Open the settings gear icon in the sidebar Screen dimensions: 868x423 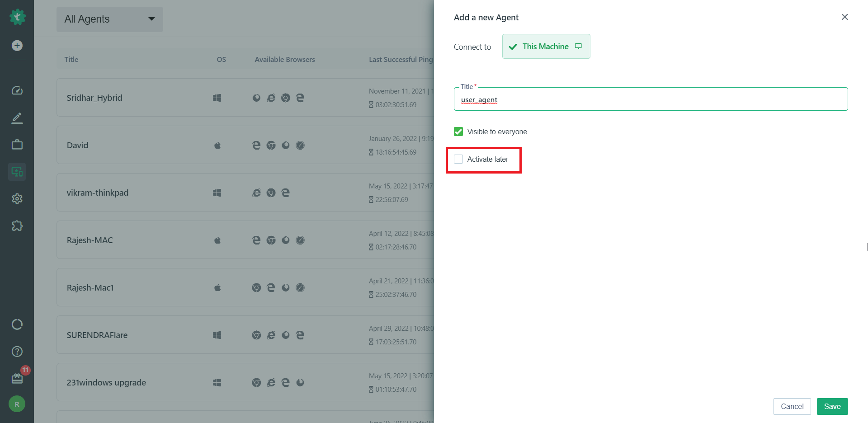(17, 199)
